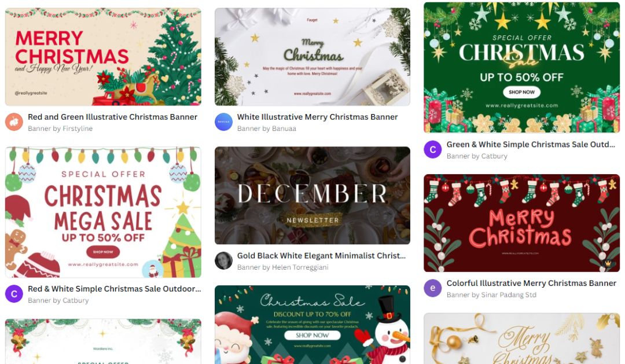Open the December Newsletter banner thumbnail
Screen dimensions: 625x364
tap(312, 196)
